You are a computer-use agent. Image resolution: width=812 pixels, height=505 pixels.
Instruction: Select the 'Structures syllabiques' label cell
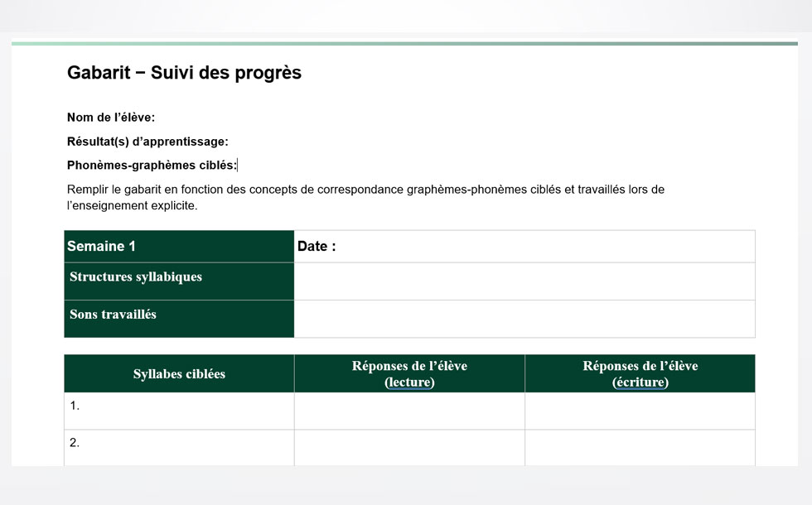pyautogui.click(x=179, y=281)
